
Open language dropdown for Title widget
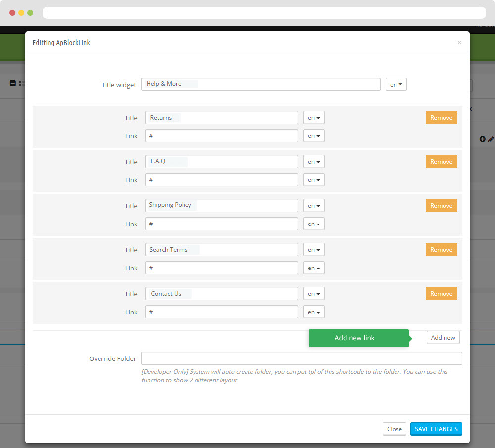point(396,85)
